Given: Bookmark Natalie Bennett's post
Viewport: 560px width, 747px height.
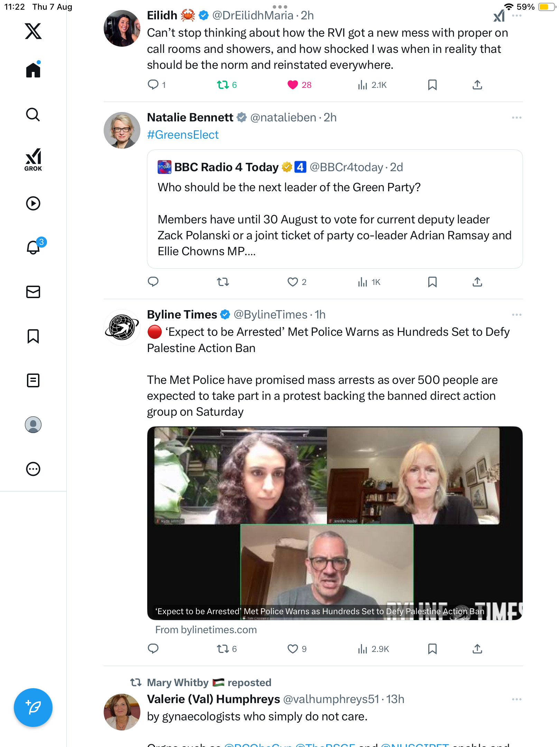Looking at the screenshot, I should click(x=432, y=282).
